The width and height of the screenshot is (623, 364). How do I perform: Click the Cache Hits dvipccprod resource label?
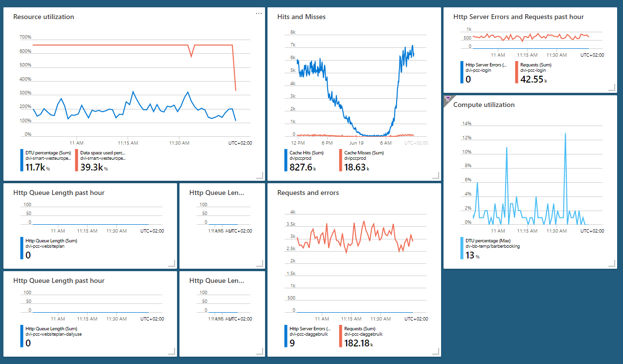click(301, 158)
